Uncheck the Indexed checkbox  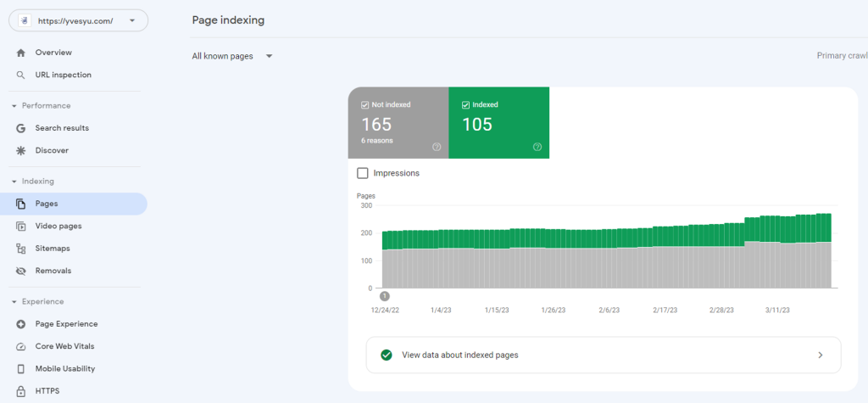click(465, 104)
